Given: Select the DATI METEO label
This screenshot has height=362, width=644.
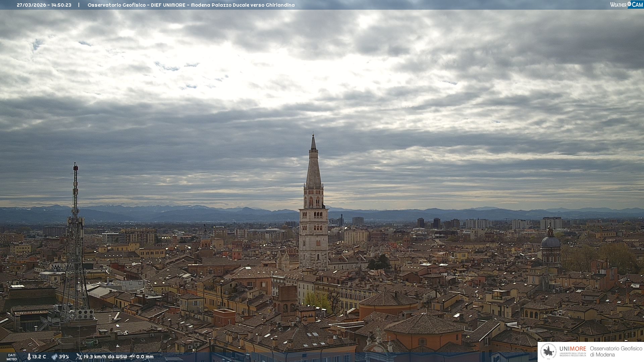Looking at the screenshot, I should pyautogui.click(x=12, y=357).
